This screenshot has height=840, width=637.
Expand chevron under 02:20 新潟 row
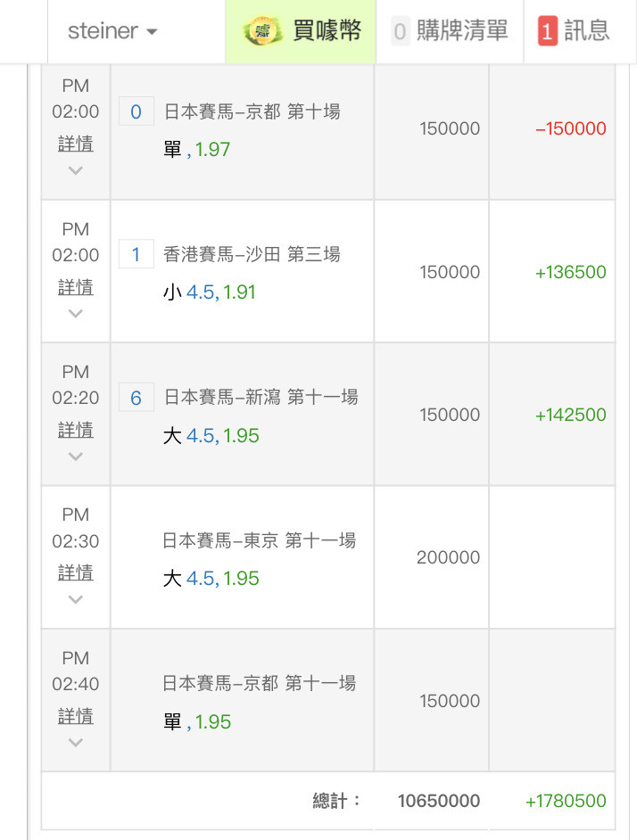coord(76,457)
